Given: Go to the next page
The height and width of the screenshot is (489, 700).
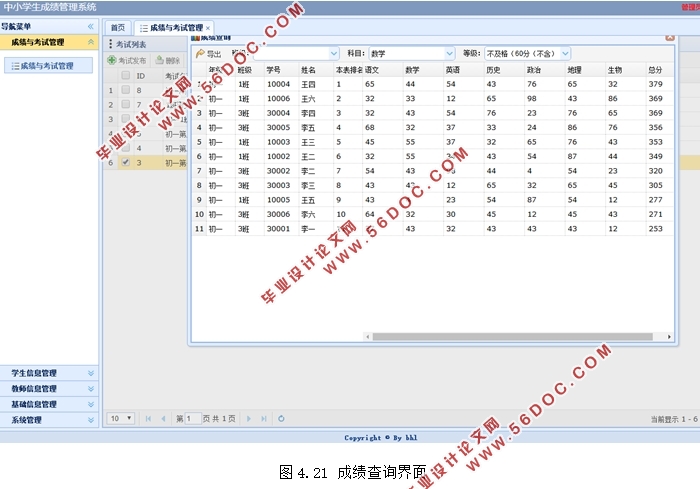Looking at the screenshot, I should [x=249, y=418].
